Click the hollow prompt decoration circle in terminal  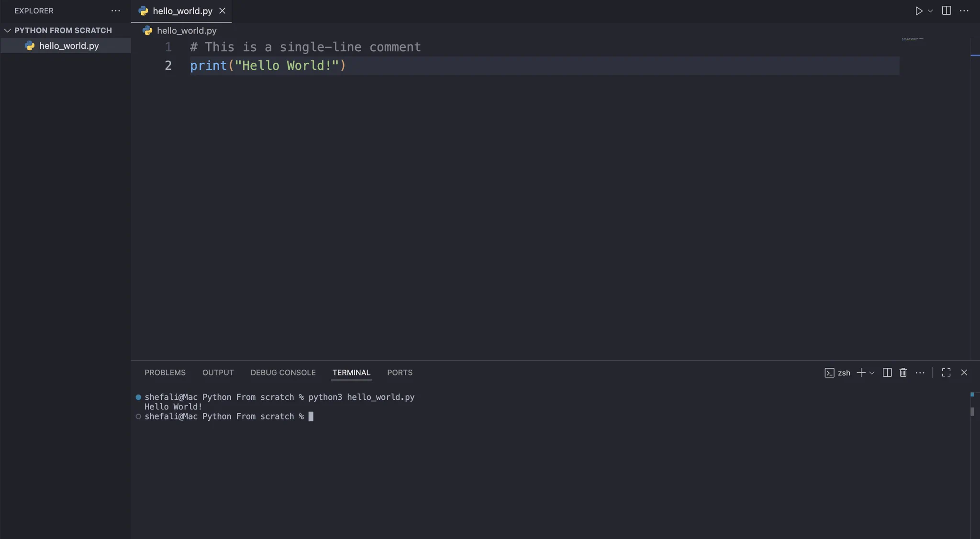click(138, 417)
